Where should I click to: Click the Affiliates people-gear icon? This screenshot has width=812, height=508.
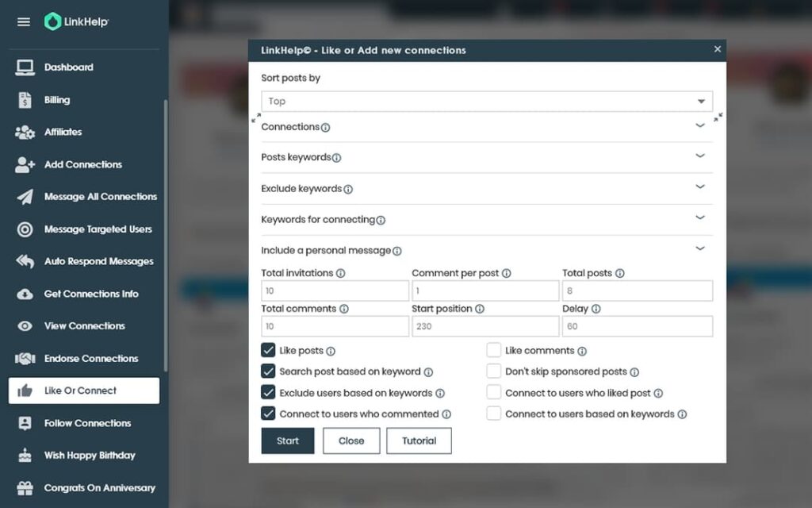(25, 133)
